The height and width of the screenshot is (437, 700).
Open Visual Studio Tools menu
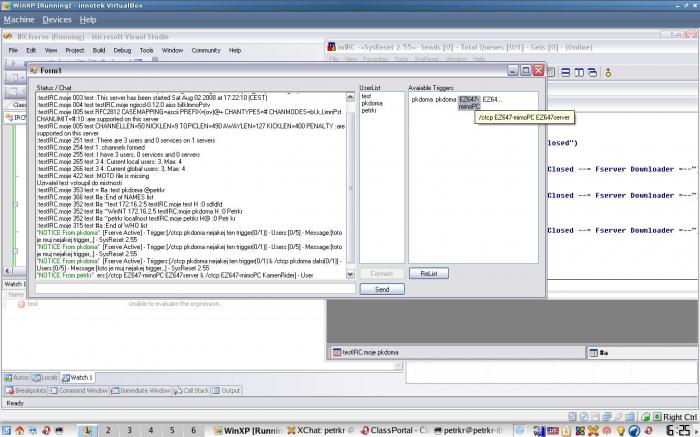click(x=146, y=50)
